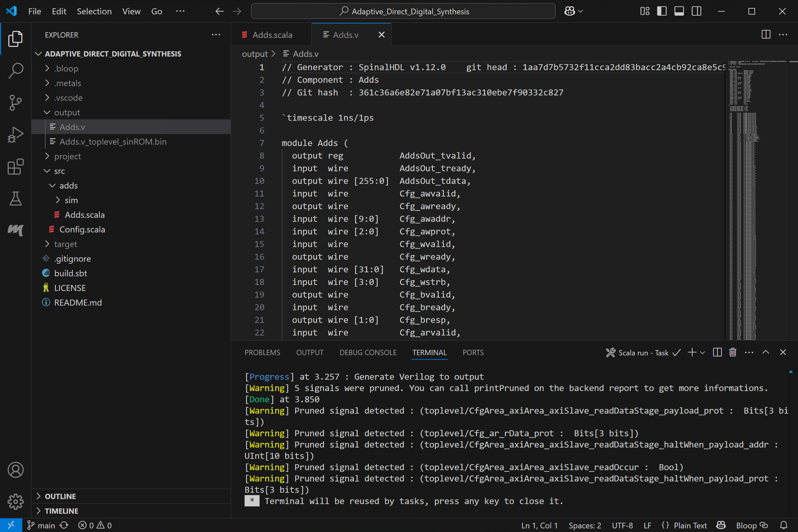Open the Run and Debug view
798x532 pixels.
(x=15, y=135)
